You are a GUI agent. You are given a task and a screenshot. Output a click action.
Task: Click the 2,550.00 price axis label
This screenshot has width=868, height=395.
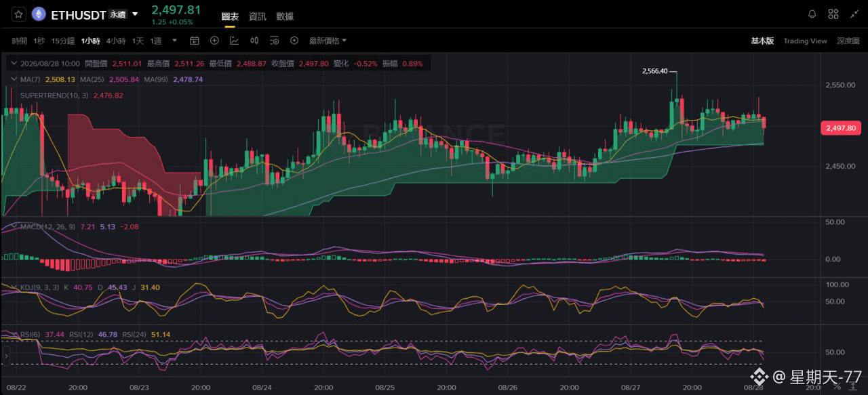point(839,85)
